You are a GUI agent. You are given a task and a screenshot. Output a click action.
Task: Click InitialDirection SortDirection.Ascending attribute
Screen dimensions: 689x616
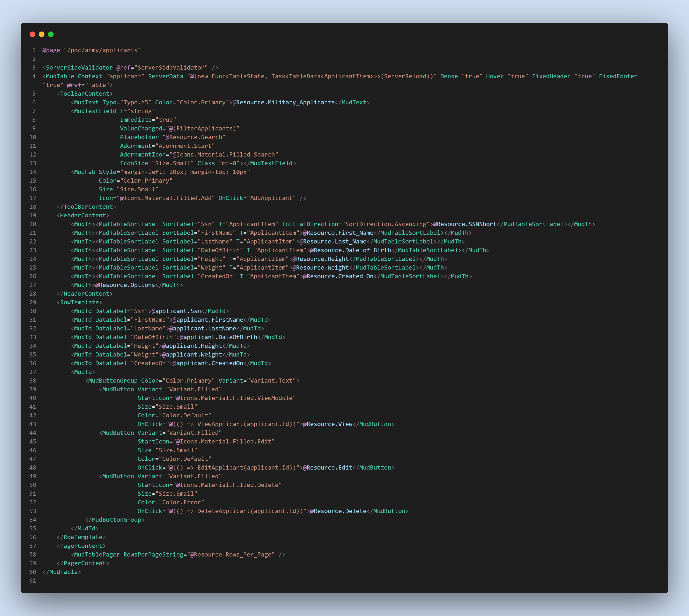356,224
